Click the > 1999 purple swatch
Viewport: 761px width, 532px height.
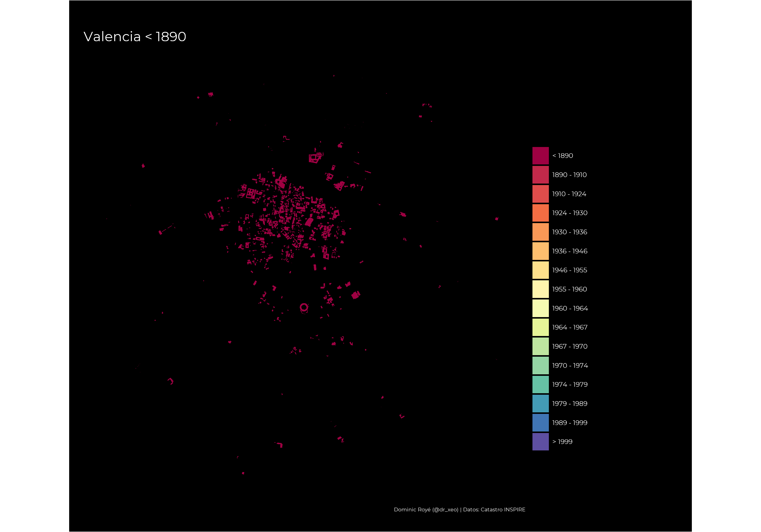[540, 441]
